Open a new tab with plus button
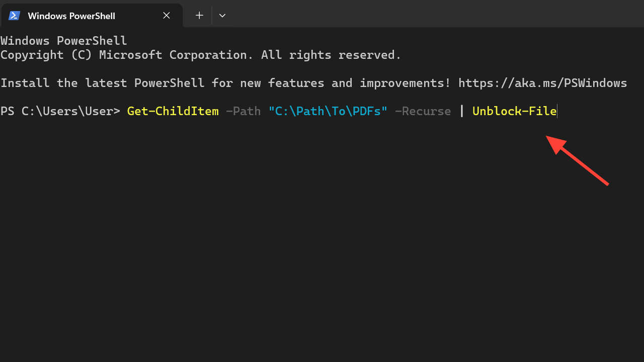Image resolution: width=644 pixels, height=362 pixels. 199,16
